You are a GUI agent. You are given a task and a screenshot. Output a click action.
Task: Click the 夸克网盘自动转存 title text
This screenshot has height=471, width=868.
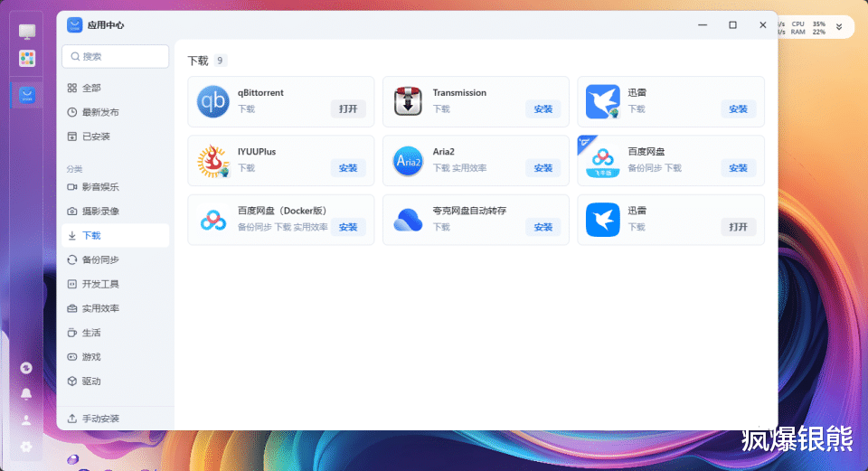click(x=469, y=211)
